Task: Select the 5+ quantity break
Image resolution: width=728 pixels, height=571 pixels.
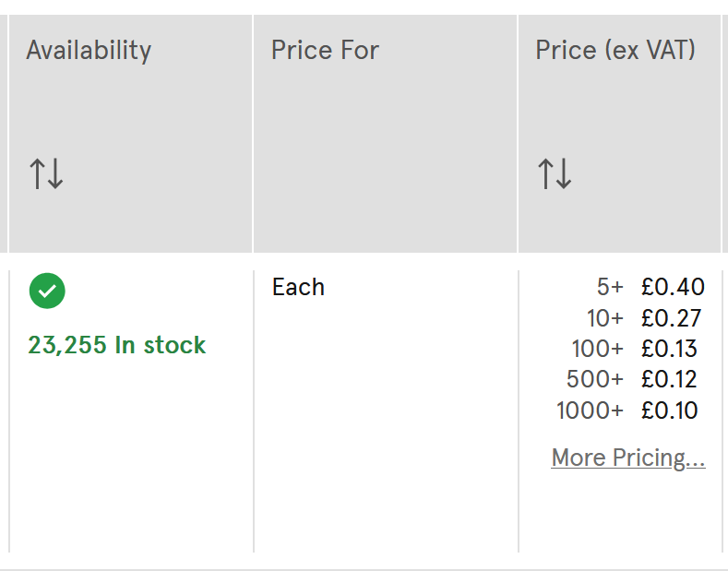Action: (610, 287)
